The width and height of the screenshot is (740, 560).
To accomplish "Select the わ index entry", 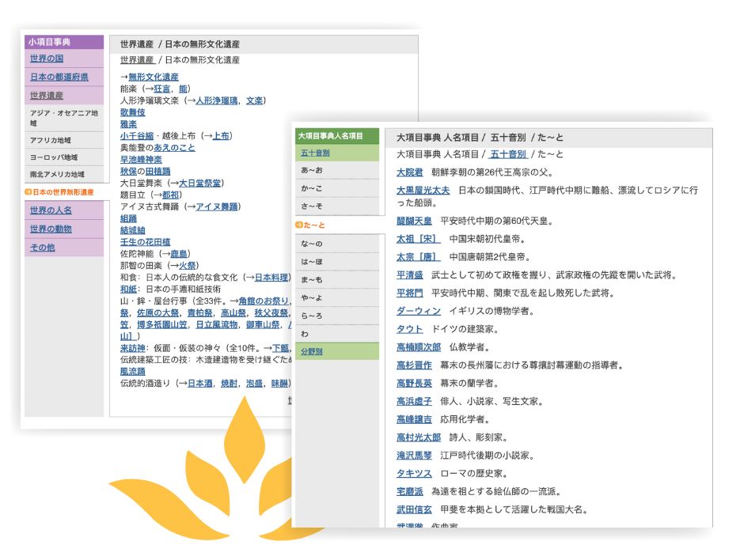I will click(305, 334).
